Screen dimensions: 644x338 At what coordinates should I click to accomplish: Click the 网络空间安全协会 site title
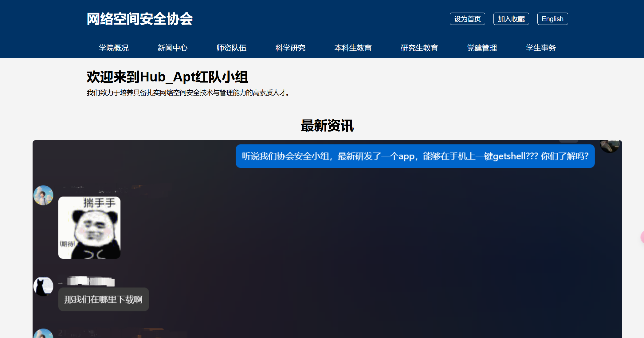[140, 19]
